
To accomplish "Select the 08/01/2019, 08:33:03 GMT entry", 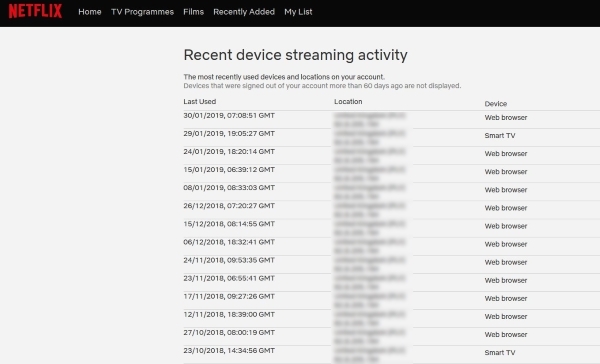I will pyautogui.click(x=229, y=188).
